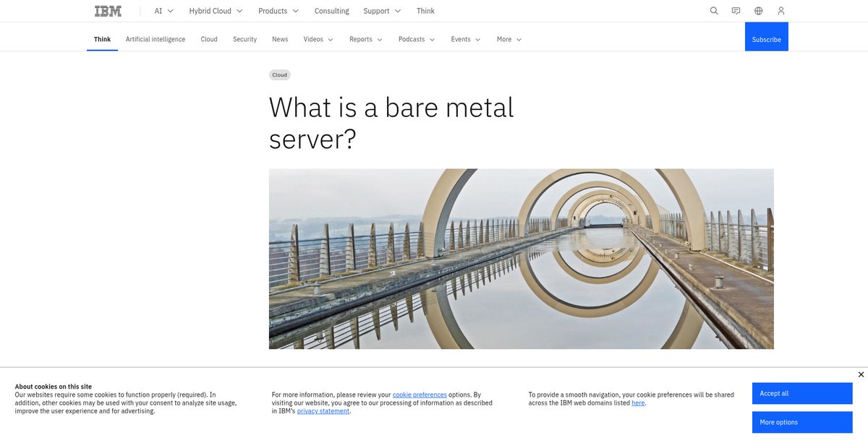Expand the Products menu
Image resolution: width=868 pixels, height=448 pixels.
pos(278,11)
